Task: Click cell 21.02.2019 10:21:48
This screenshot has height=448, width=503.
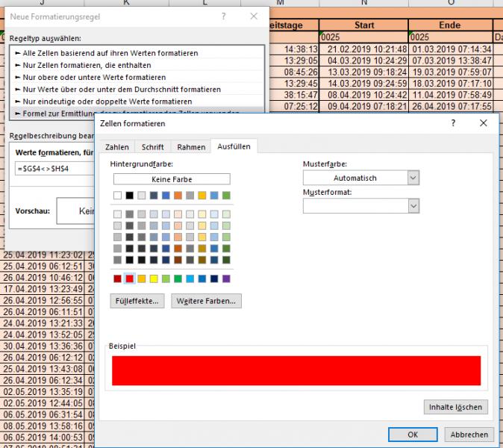Action: (363, 49)
